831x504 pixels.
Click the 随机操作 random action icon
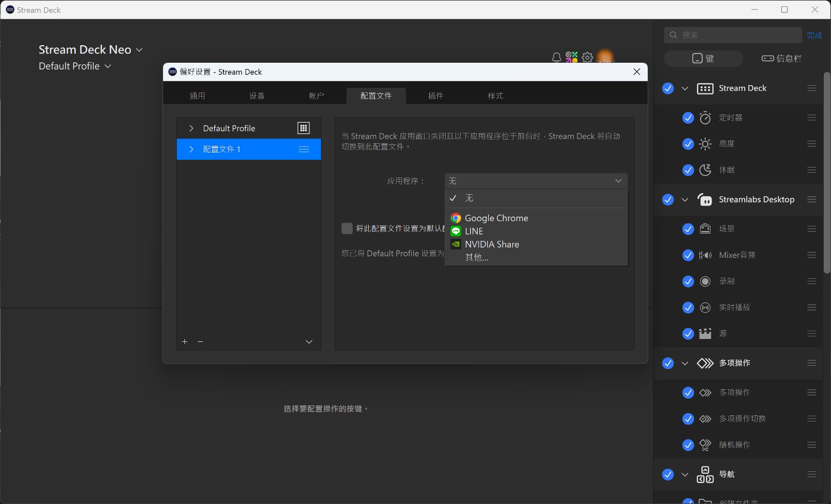(x=705, y=445)
